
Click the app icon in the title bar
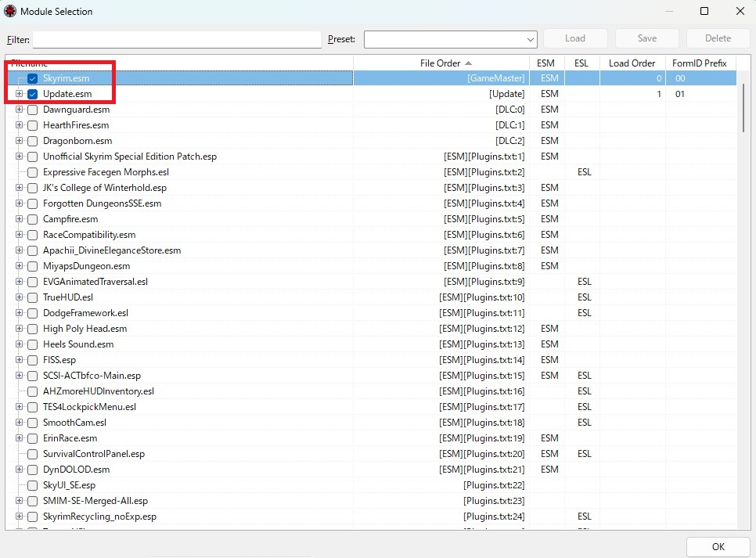9,12
